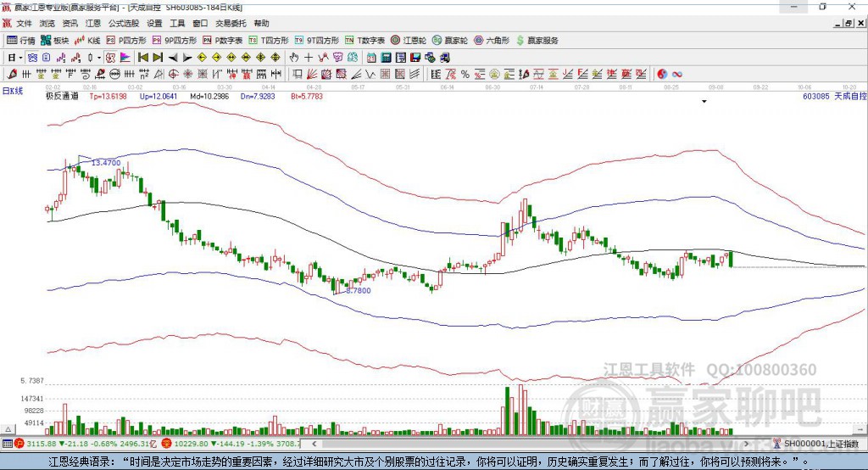Image resolution: width=868 pixels, height=470 pixels.
Task: Click the red-blue yin-yang icon
Action: 662,74
